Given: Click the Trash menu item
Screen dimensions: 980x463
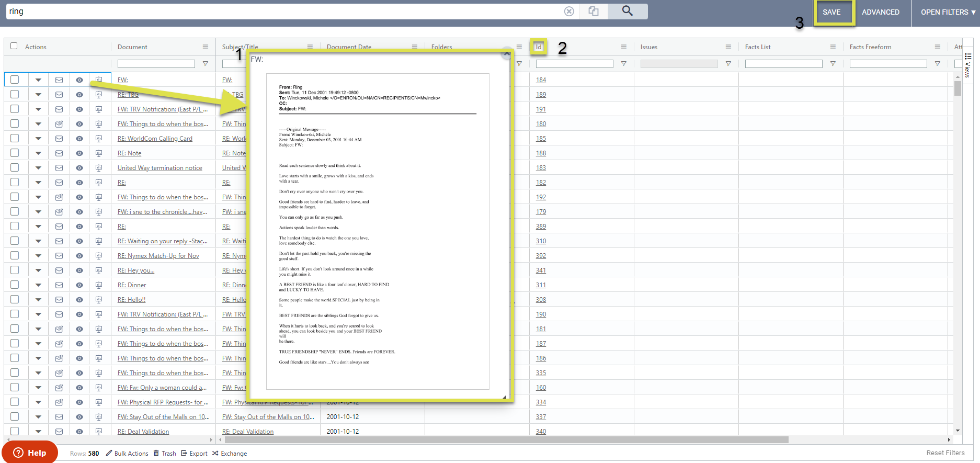Looking at the screenshot, I should [x=165, y=454].
